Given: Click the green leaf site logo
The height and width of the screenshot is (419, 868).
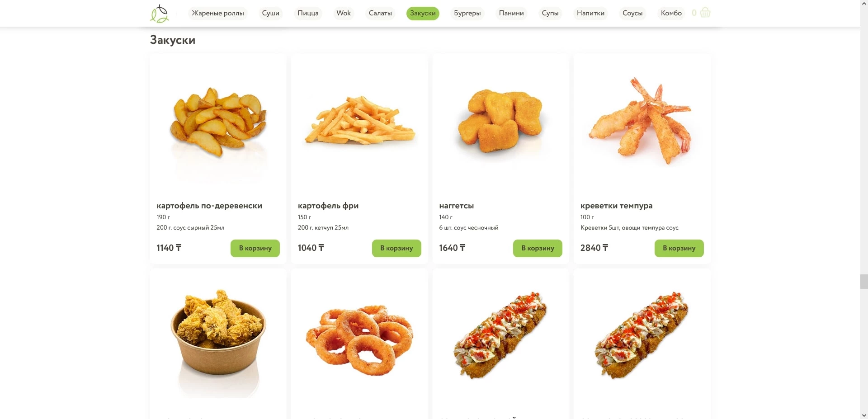Looking at the screenshot, I should 160,14.
